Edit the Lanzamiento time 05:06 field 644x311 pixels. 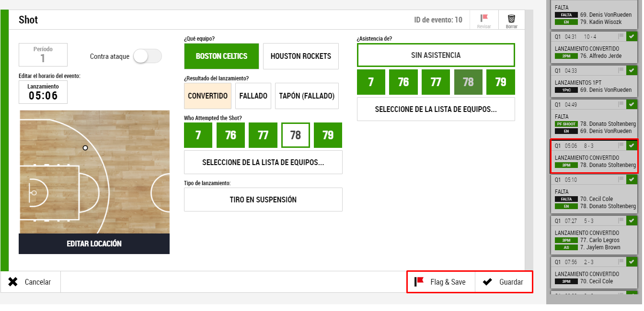[x=43, y=92]
